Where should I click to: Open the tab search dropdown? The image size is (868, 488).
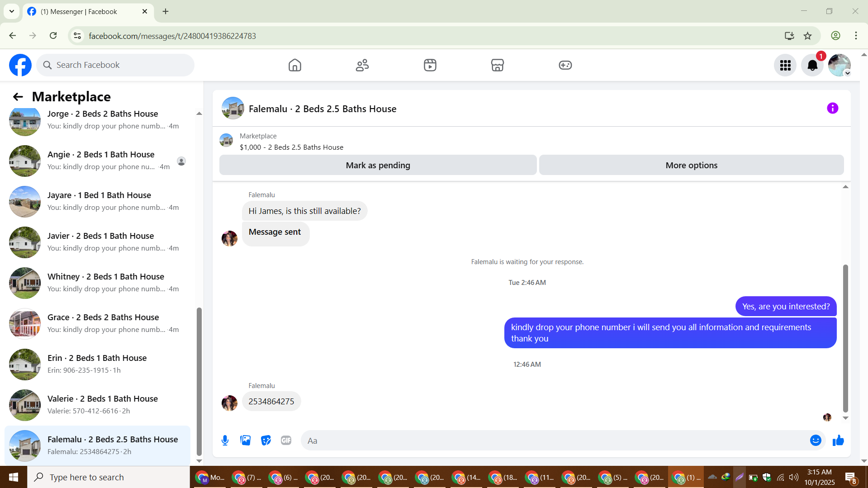click(x=12, y=11)
